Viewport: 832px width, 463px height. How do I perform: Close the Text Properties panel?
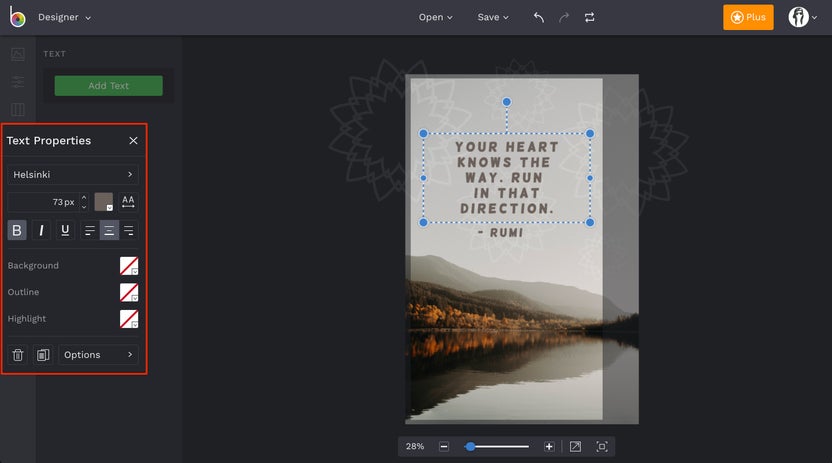pyautogui.click(x=133, y=141)
